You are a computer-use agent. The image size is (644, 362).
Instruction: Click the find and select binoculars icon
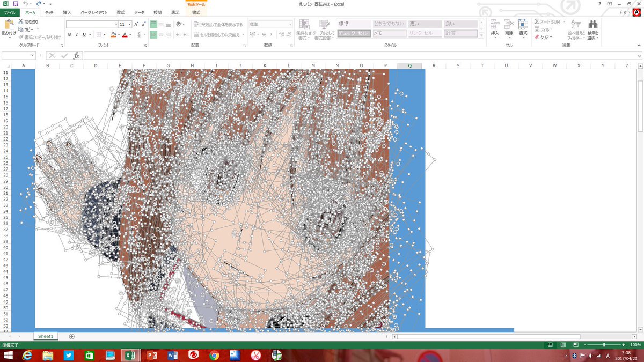pyautogui.click(x=592, y=25)
